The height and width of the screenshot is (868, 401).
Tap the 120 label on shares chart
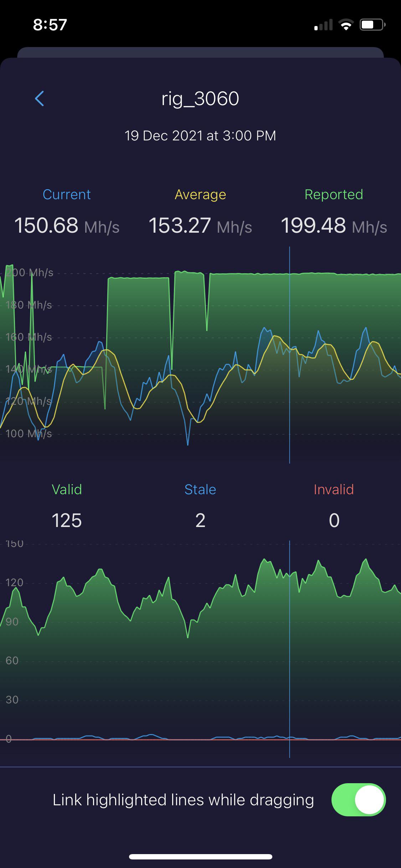tap(15, 583)
